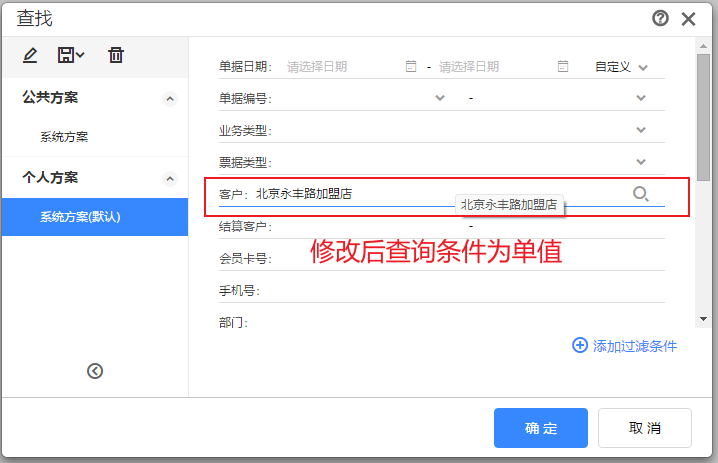Click the 客户 input with 北京永丰路加盟店
718x463 pixels.
442,194
